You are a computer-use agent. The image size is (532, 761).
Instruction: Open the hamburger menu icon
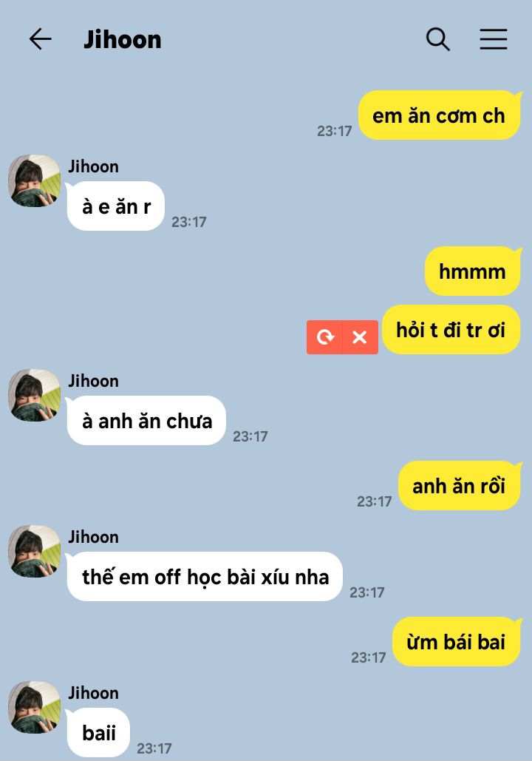point(493,38)
